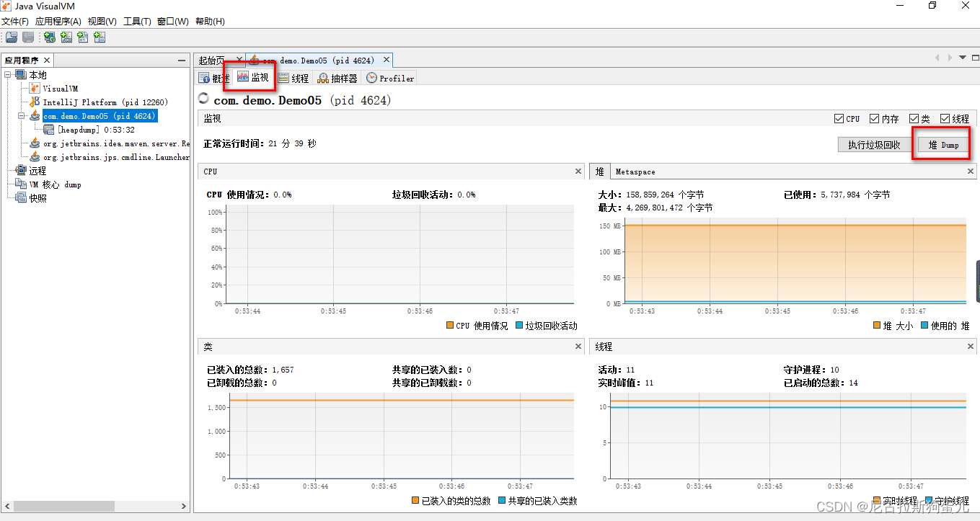Open the document list dropdown arrow

coord(962,58)
